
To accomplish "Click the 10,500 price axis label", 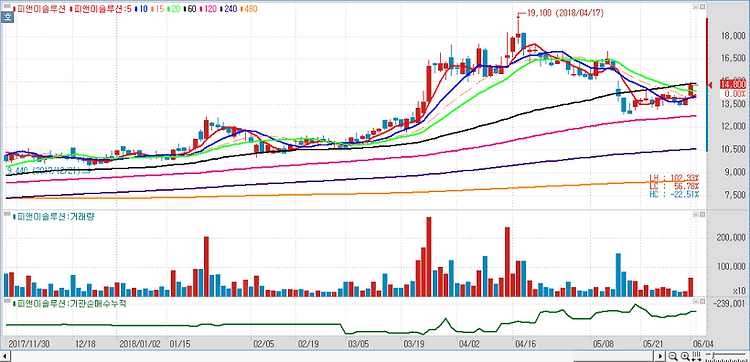I will tap(732, 149).
